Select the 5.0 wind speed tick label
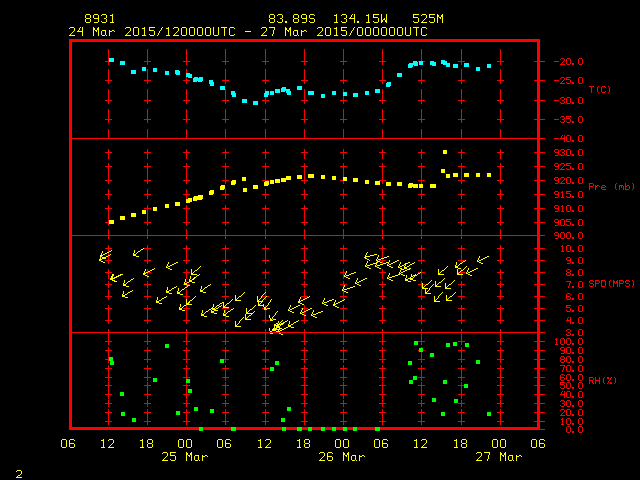This screenshot has width=640, height=480. coord(574,309)
